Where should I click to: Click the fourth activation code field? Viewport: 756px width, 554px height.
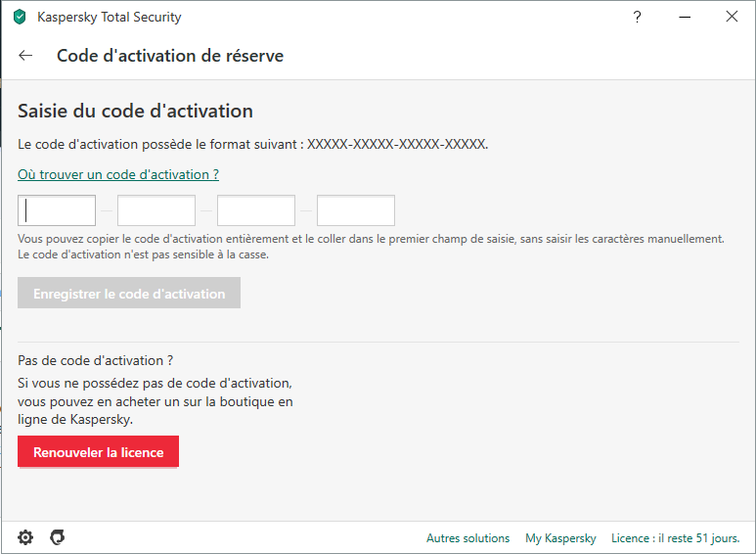[356, 210]
